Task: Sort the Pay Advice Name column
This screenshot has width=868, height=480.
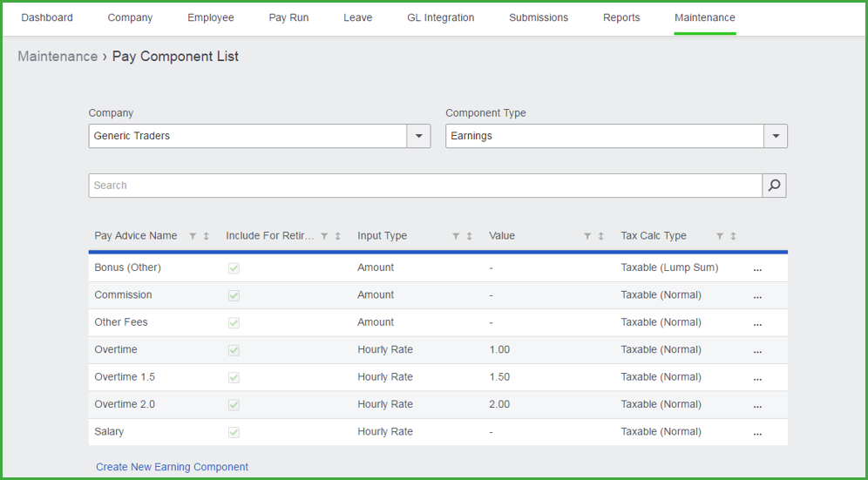Action: click(x=206, y=236)
